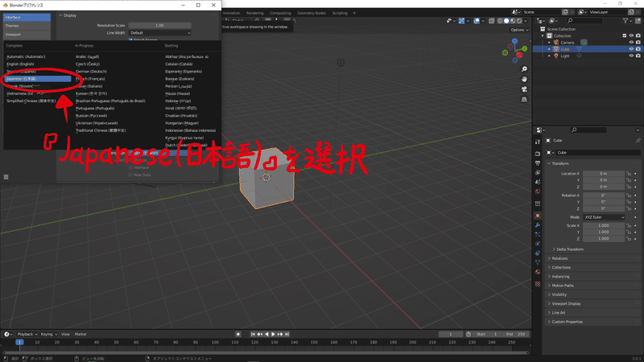Viewport: 644px width, 362px height.
Task: Toggle viewport gizmo display button
Action: point(461,21)
